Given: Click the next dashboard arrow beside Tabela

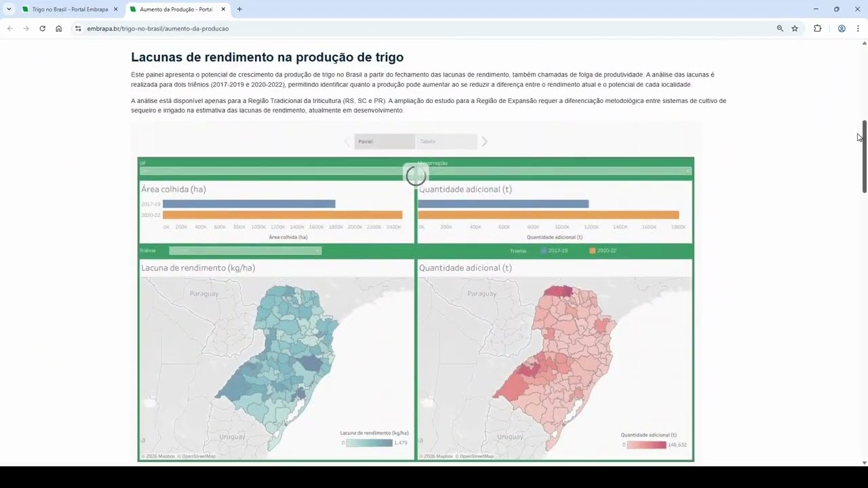Looking at the screenshot, I should (x=484, y=142).
